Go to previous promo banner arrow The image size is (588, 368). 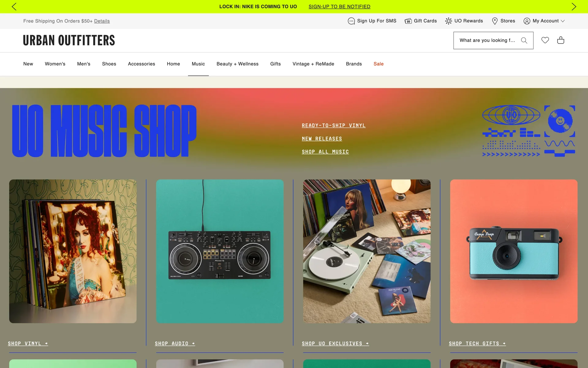pos(14,6)
